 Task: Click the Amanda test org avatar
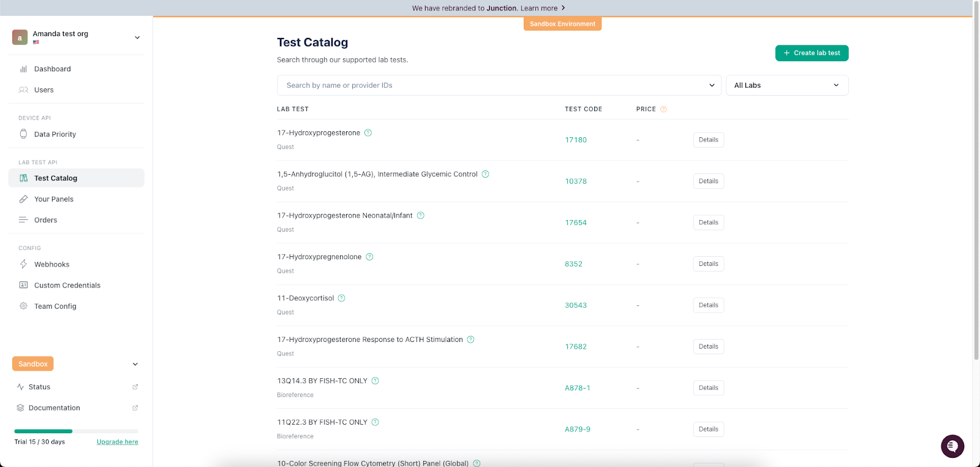(x=20, y=37)
